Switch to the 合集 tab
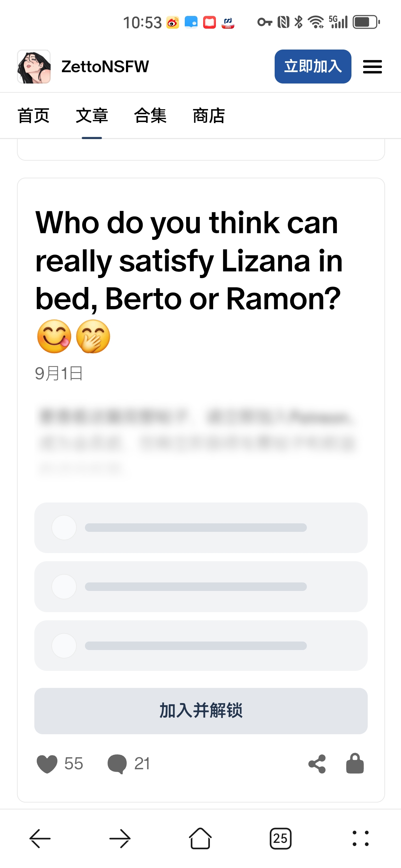 pyautogui.click(x=150, y=116)
